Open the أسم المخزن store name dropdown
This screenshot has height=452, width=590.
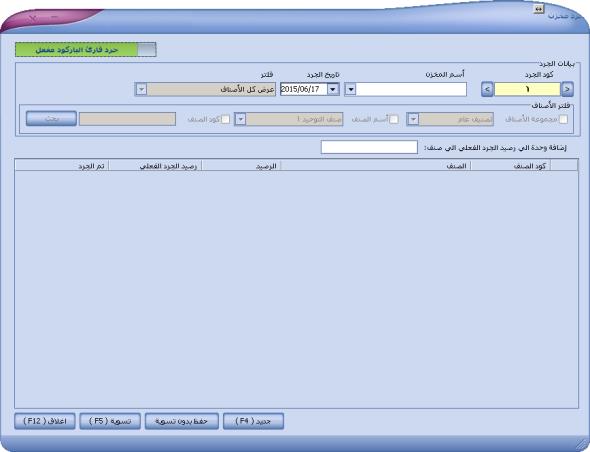pos(350,90)
